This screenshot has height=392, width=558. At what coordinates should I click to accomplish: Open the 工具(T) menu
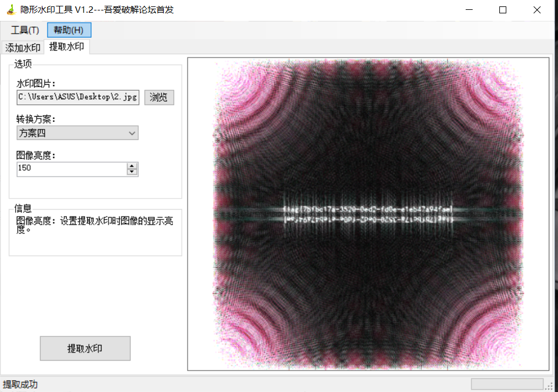pyautogui.click(x=24, y=30)
